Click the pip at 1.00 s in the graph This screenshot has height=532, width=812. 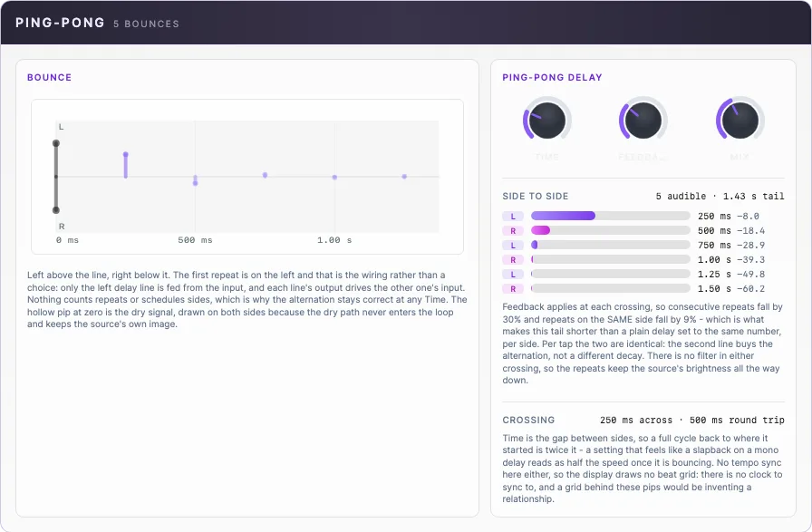pos(334,177)
